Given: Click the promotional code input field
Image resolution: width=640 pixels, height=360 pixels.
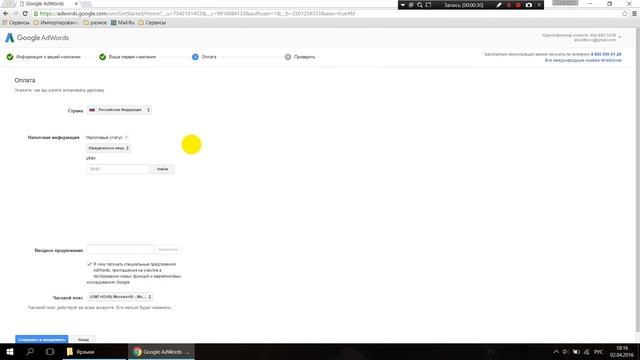Looking at the screenshot, I should [120, 249].
